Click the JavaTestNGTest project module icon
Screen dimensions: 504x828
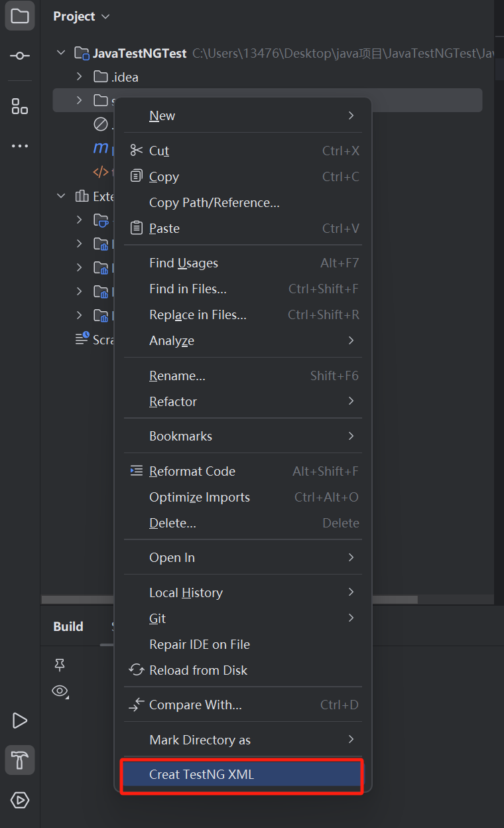click(x=82, y=53)
